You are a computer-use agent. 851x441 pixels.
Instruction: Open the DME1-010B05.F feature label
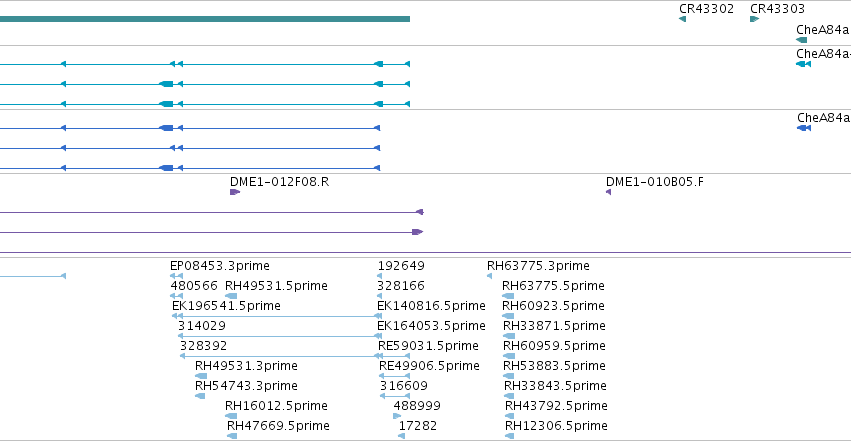[x=655, y=182]
